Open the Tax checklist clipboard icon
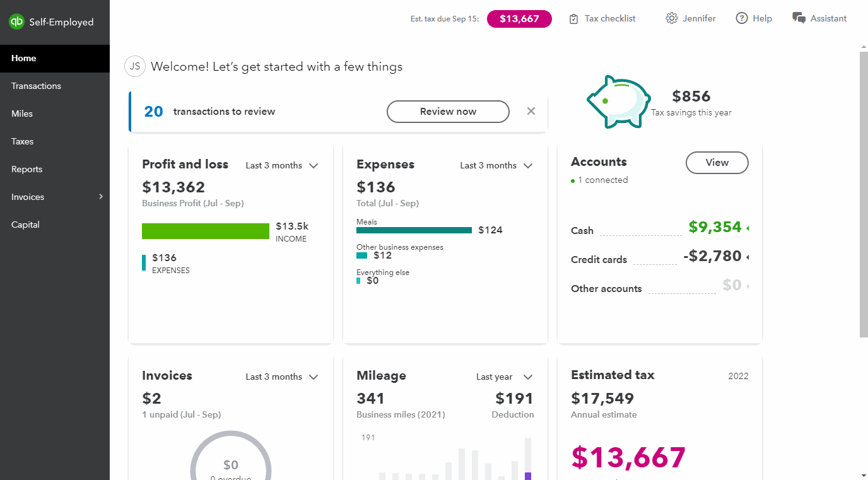 pyautogui.click(x=573, y=19)
